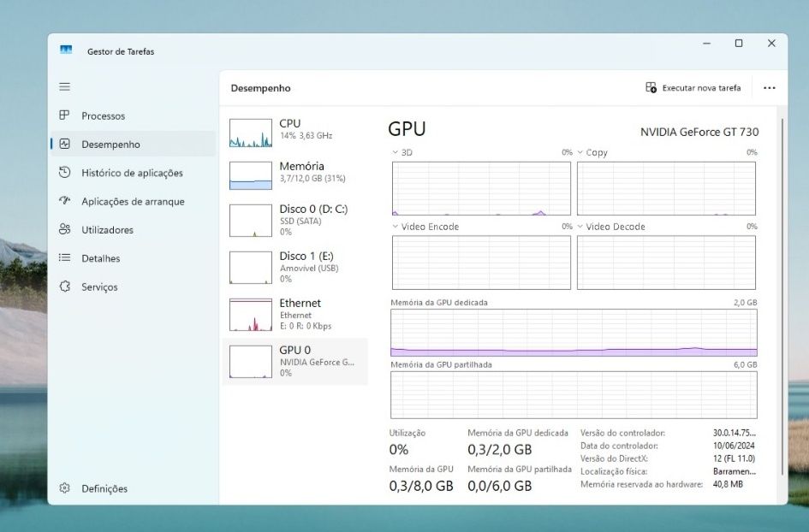Click the Definições gear icon
The image size is (809, 532).
tap(64, 488)
